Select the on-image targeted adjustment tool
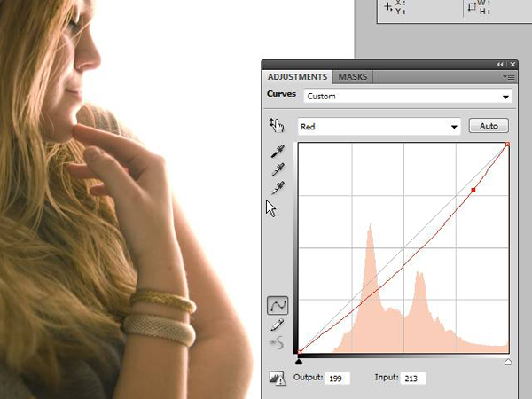The width and height of the screenshot is (532, 399). coord(276,126)
